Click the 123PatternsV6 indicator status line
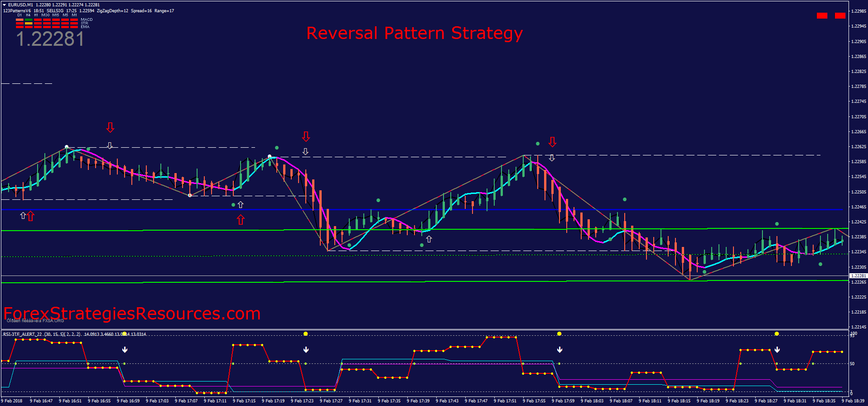 [x=88, y=11]
